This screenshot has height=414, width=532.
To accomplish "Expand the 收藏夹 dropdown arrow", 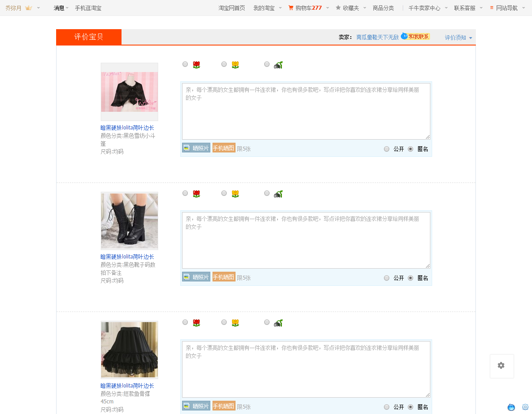I will click(365, 8).
